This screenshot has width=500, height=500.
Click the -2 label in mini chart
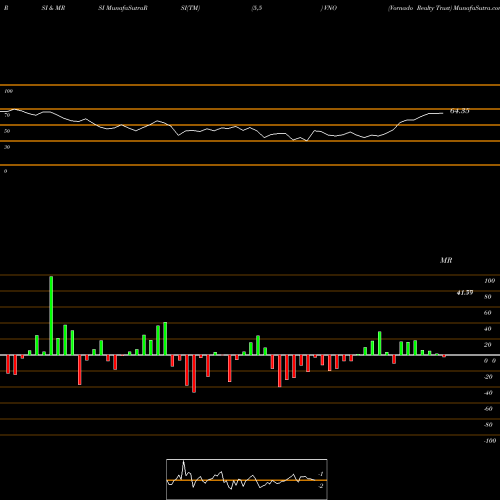[x=321, y=486]
